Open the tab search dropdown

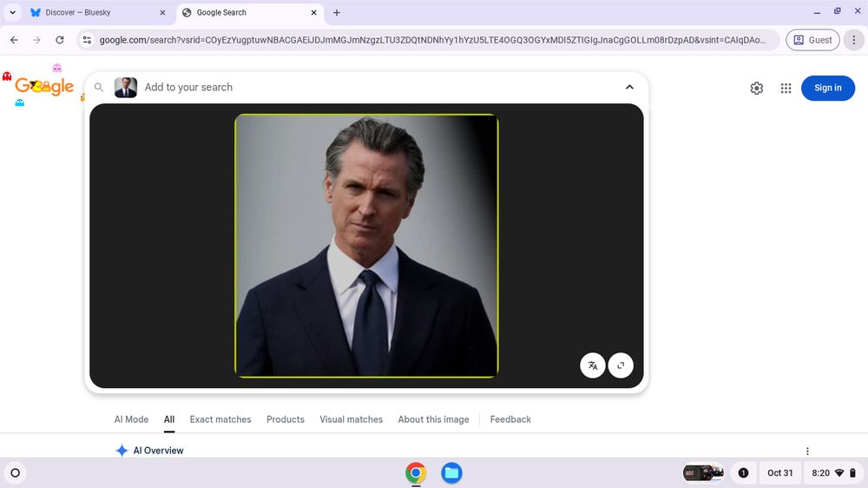click(x=12, y=12)
